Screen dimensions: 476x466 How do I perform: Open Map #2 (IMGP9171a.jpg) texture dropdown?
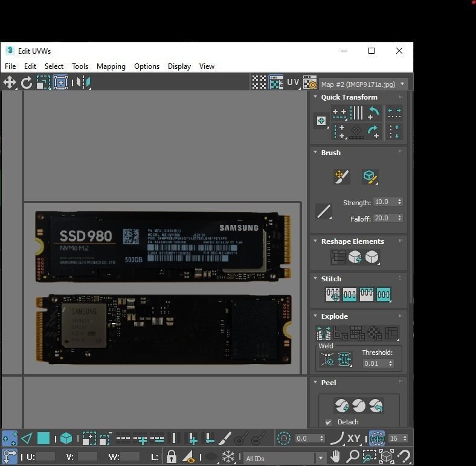pyautogui.click(x=363, y=85)
